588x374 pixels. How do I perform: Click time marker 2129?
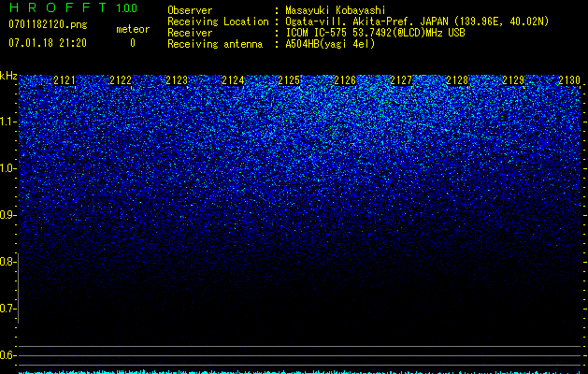tap(513, 80)
